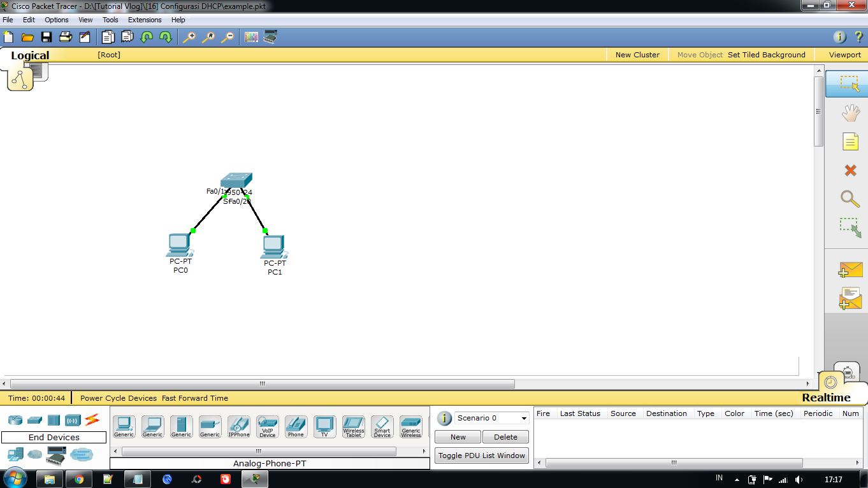Click the Paste icon in the toolbar
The height and width of the screenshot is (488, 868).
click(127, 37)
